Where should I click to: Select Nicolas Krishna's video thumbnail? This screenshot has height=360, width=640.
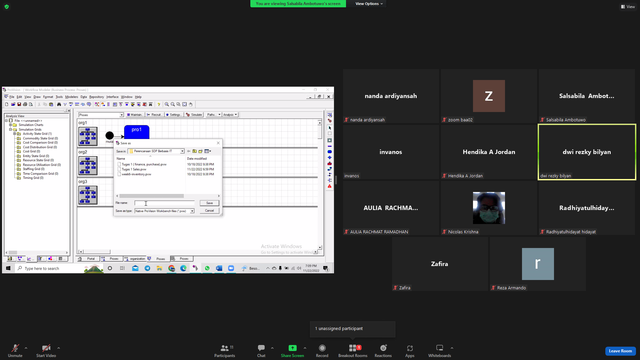coord(489,208)
